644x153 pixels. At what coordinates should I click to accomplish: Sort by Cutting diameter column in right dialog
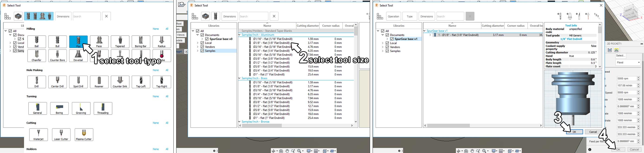click(492, 26)
